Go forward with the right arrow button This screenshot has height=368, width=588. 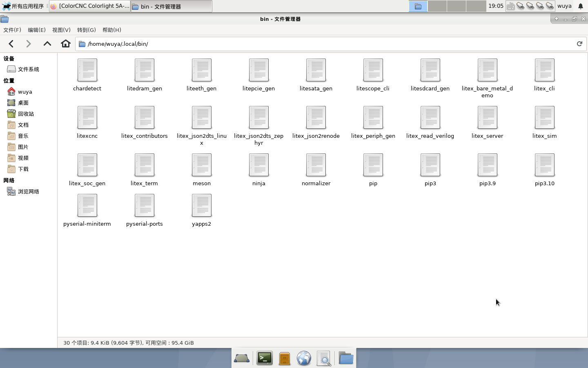point(29,44)
